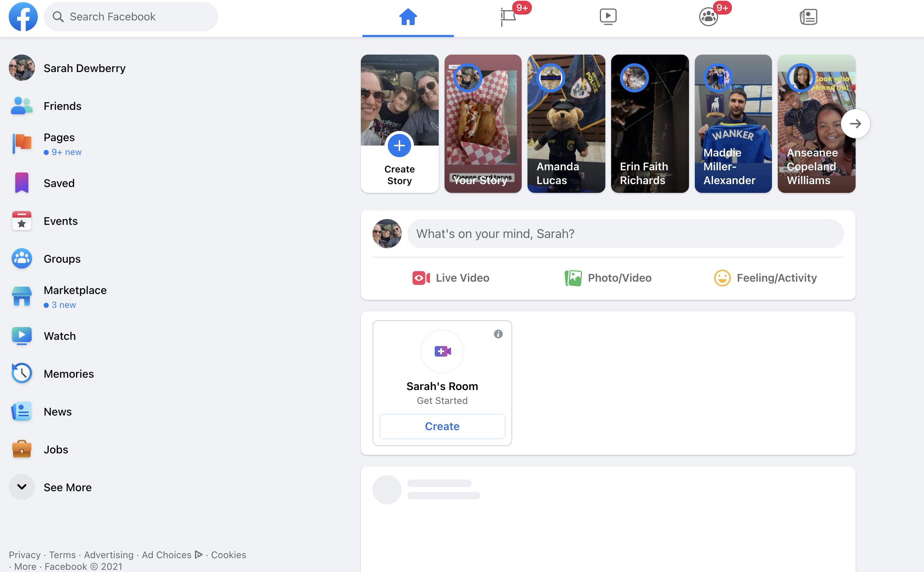The height and width of the screenshot is (572, 924).
Task: Open the Groups tab in top bar
Action: pyautogui.click(x=708, y=17)
